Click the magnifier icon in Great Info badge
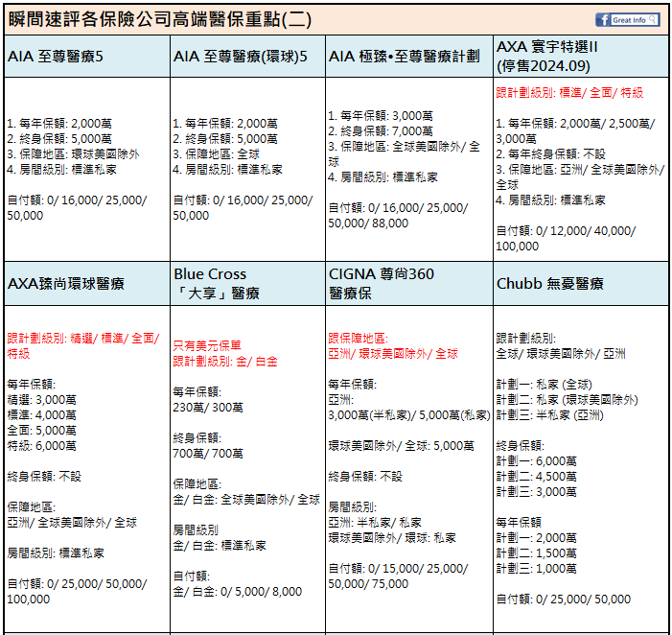Image resolution: width=672 pixels, height=635 pixels. (652, 19)
